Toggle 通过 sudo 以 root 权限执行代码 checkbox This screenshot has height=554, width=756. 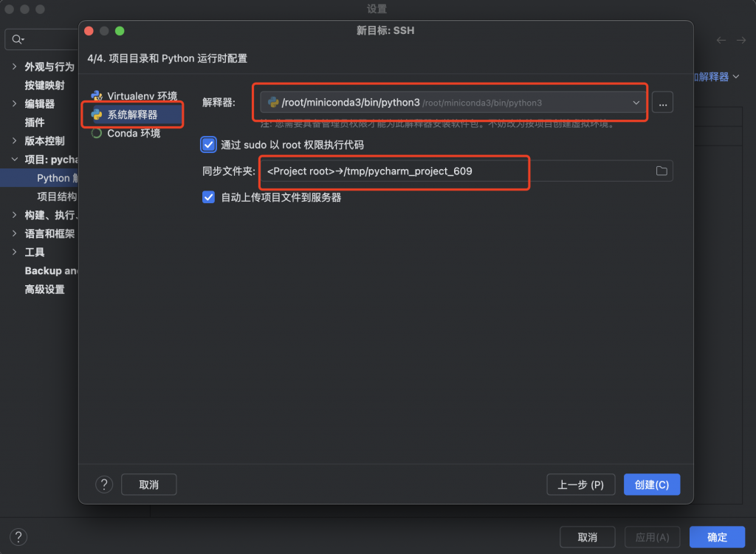pyautogui.click(x=208, y=145)
